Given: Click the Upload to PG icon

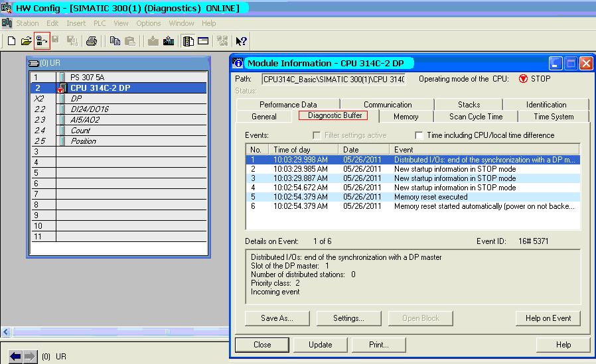Looking at the screenshot, I should coord(169,41).
